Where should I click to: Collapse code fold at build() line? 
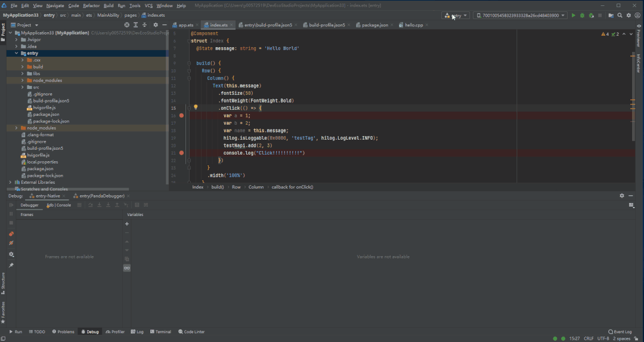pyautogui.click(x=189, y=63)
